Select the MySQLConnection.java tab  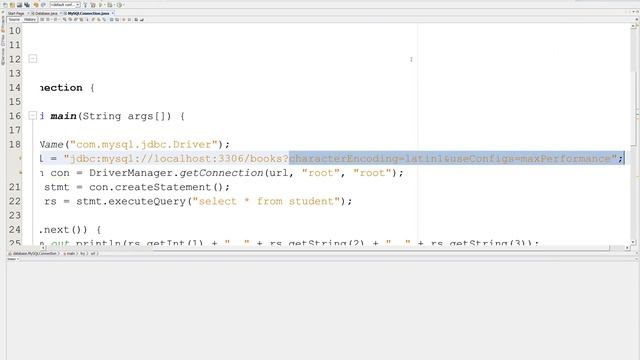pyautogui.click(x=89, y=13)
